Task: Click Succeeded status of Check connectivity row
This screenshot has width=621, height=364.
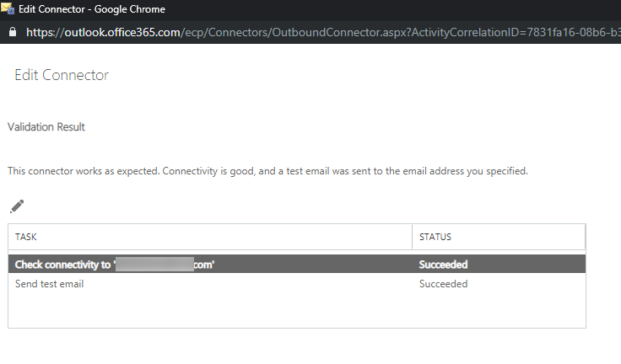Action: [443, 265]
